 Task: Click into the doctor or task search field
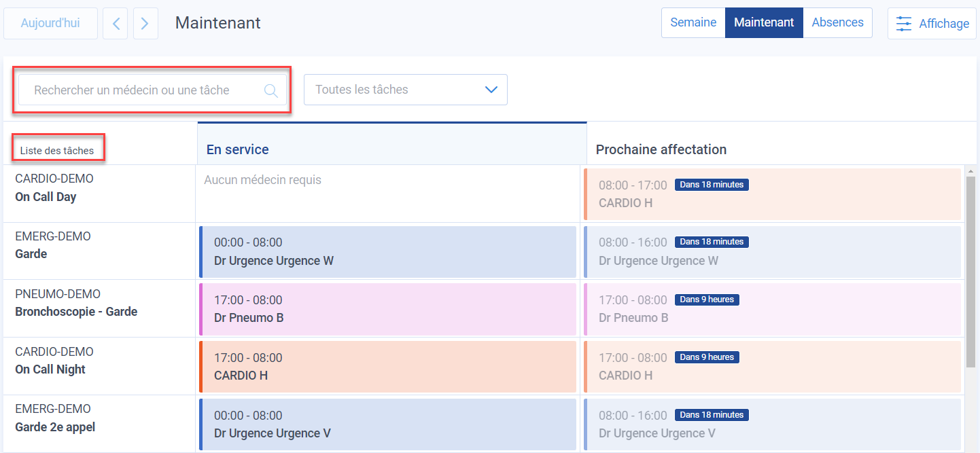tap(143, 90)
